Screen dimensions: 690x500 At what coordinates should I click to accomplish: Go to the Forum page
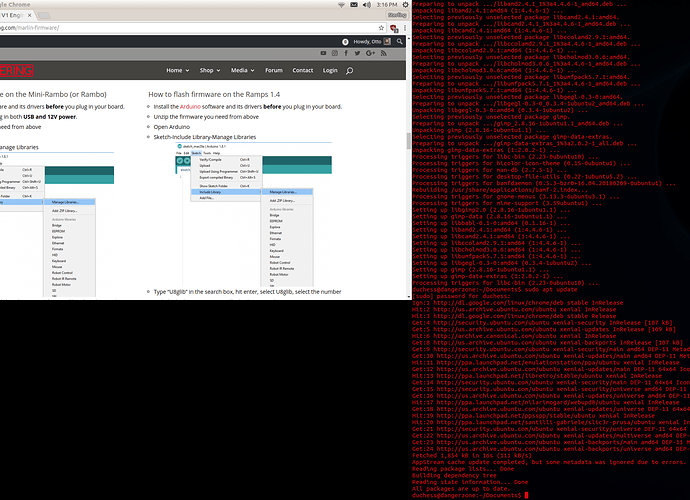[274, 70]
